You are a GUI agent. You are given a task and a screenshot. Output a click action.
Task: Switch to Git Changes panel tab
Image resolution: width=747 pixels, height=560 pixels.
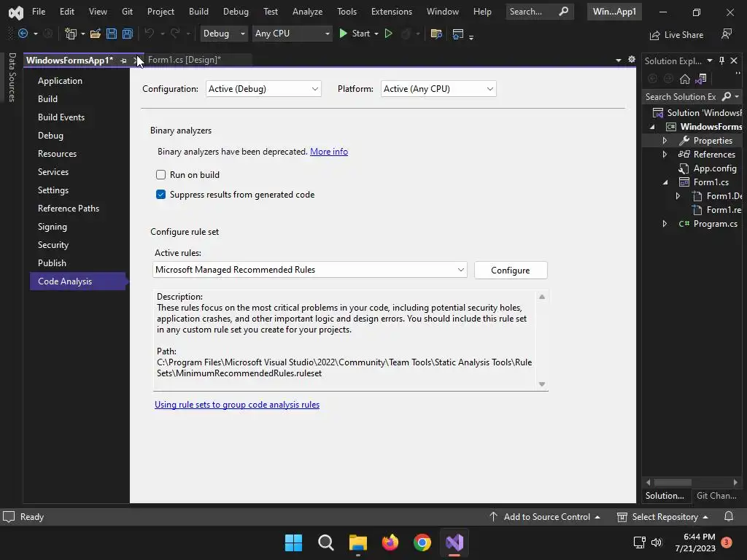(716, 496)
